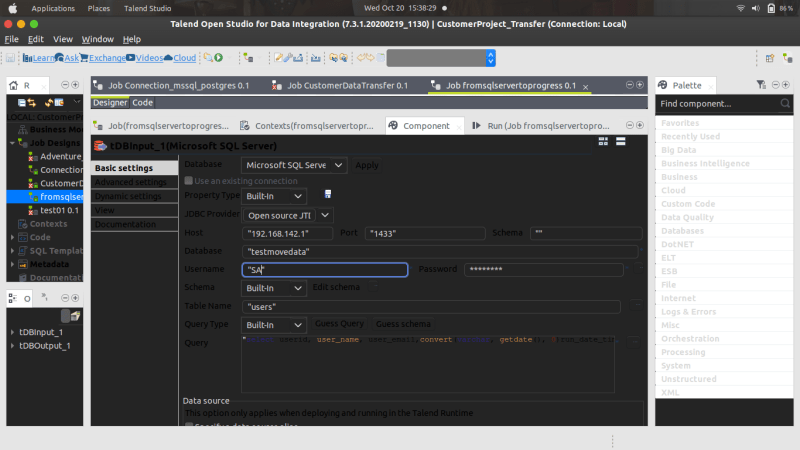The height and width of the screenshot is (450, 800).
Task: Expand the tDBInput_1 outline node
Action: 13,332
